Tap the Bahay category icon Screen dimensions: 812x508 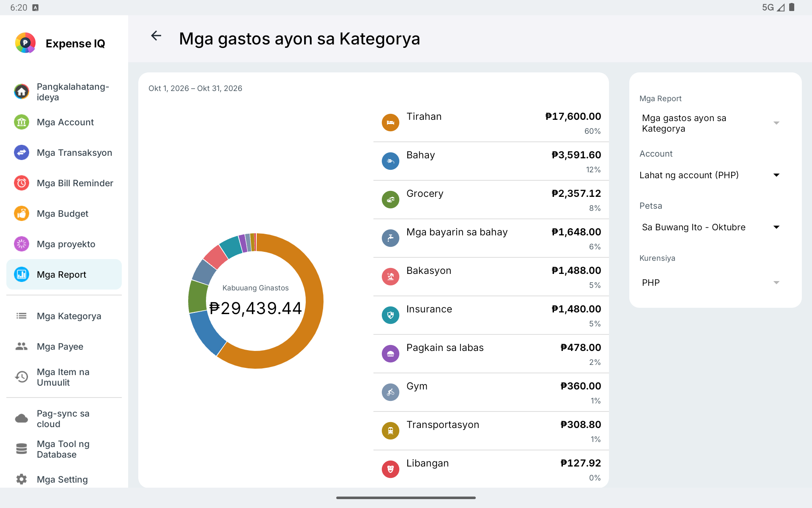click(x=390, y=161)
